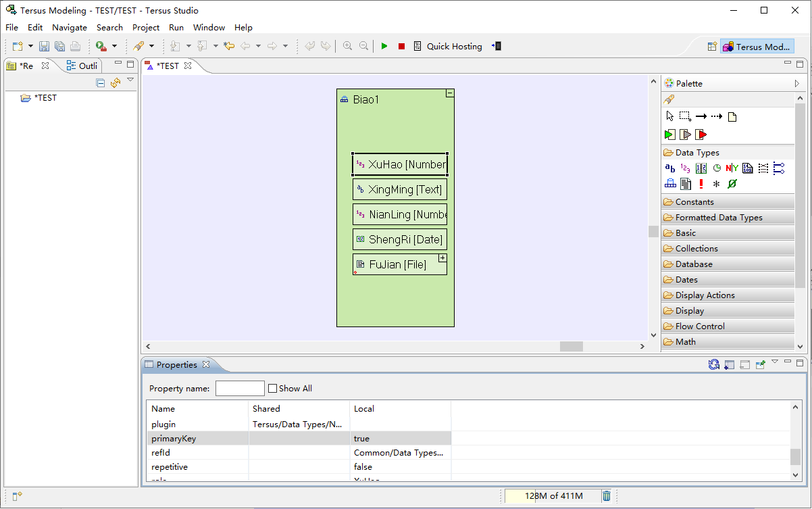Open the repository panel view menu triangle

click(x=130, y=80)
